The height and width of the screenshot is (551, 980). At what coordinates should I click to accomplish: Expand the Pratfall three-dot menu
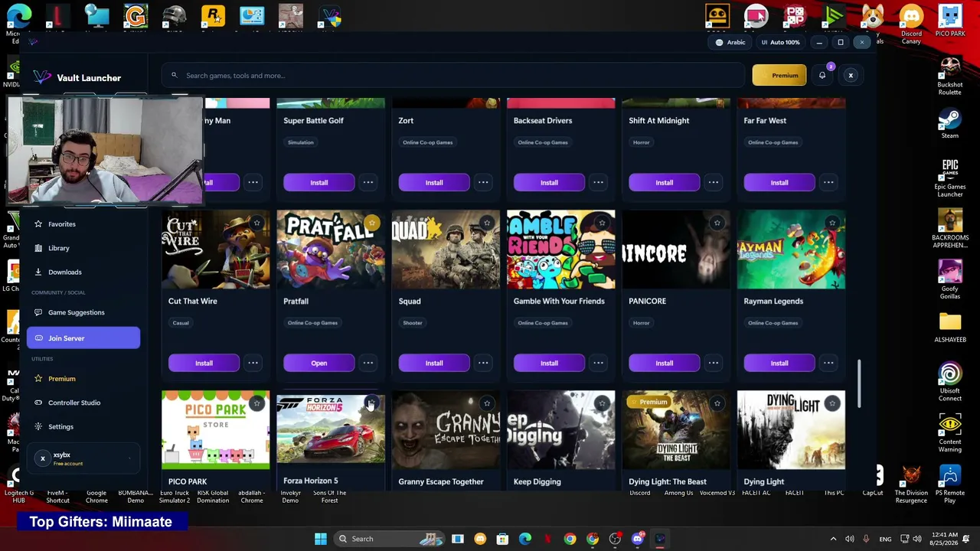coord(368,363)
